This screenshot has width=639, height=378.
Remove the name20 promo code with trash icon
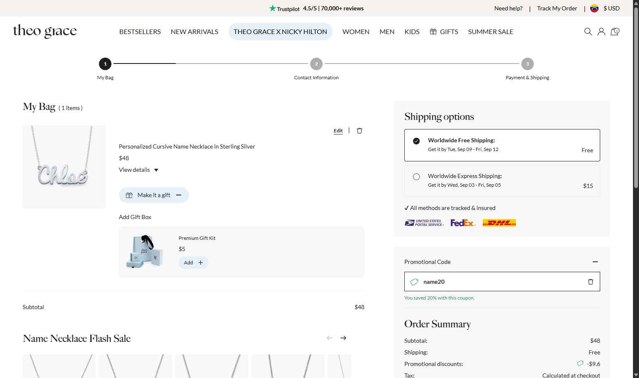[590, 281]
